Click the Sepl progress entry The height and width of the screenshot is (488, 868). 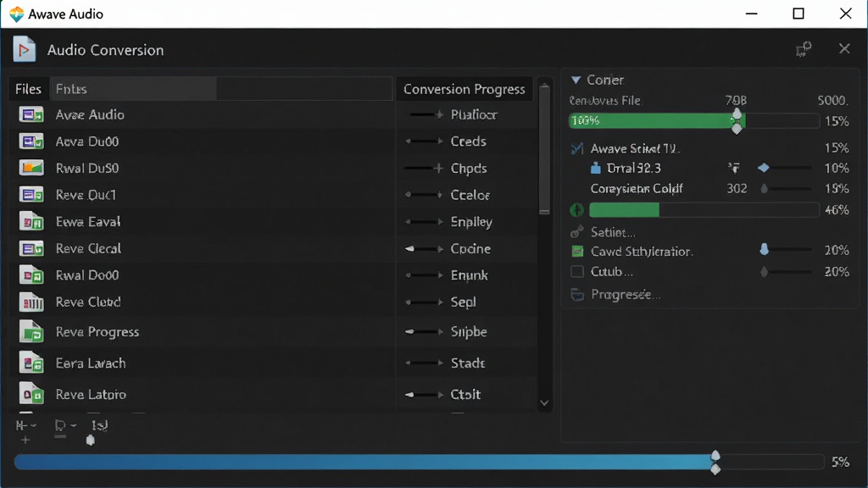[x=464, y=302]
